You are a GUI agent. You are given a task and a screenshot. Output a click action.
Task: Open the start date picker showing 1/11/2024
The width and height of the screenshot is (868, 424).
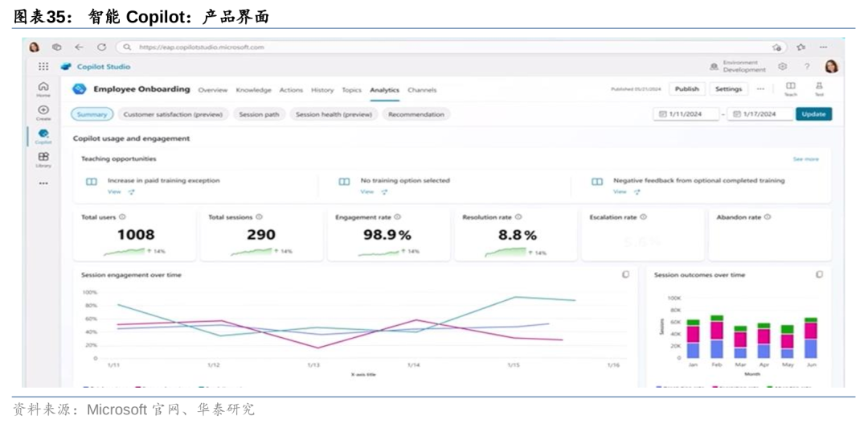coord(686,114)
